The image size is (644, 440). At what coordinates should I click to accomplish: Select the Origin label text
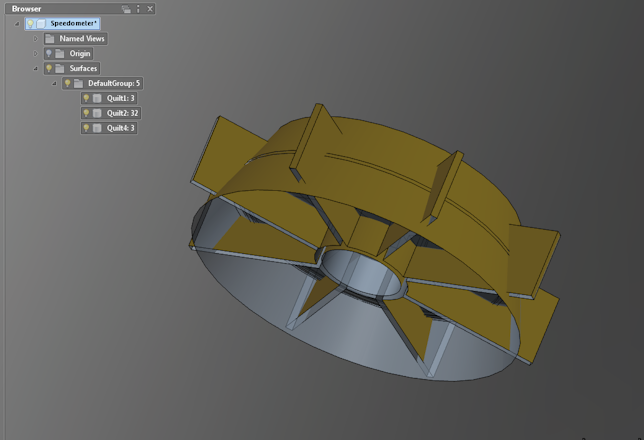[80, 53]
